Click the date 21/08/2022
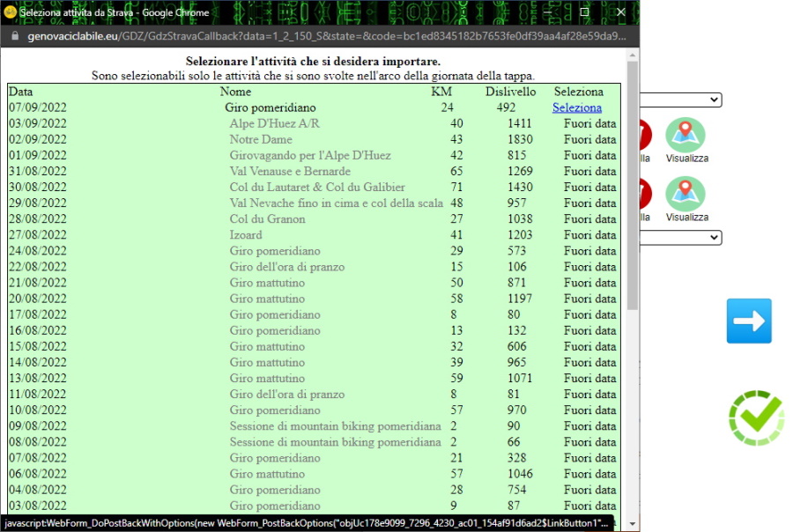Viewport: 793px width, 532px height. pos(38,283)
